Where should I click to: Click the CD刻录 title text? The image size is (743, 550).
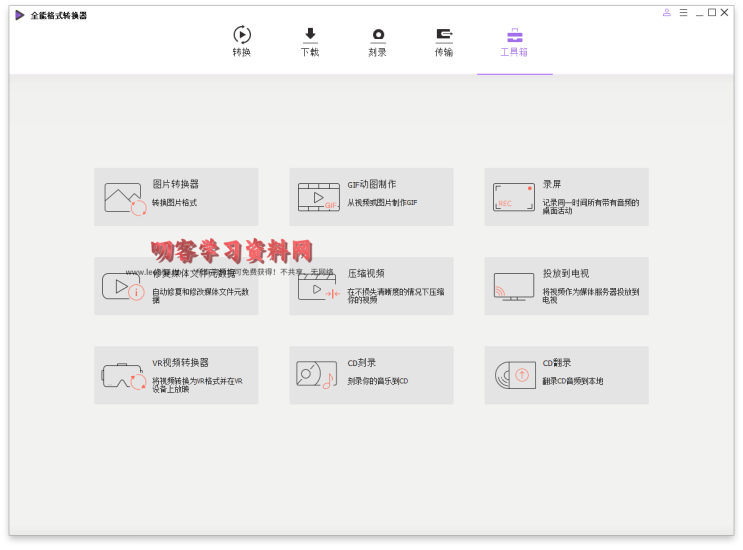[x=362, y=363]
